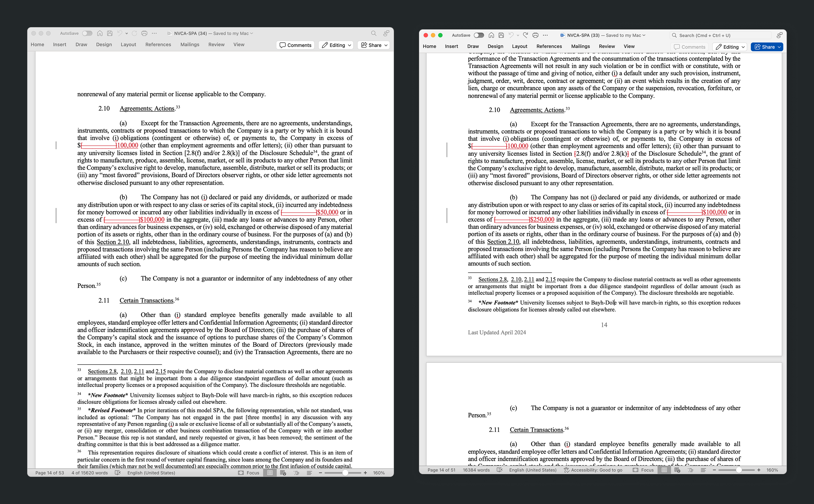Click the spelling check icon in NVCA-SPA (33) status bar

(x=499, y=470)
